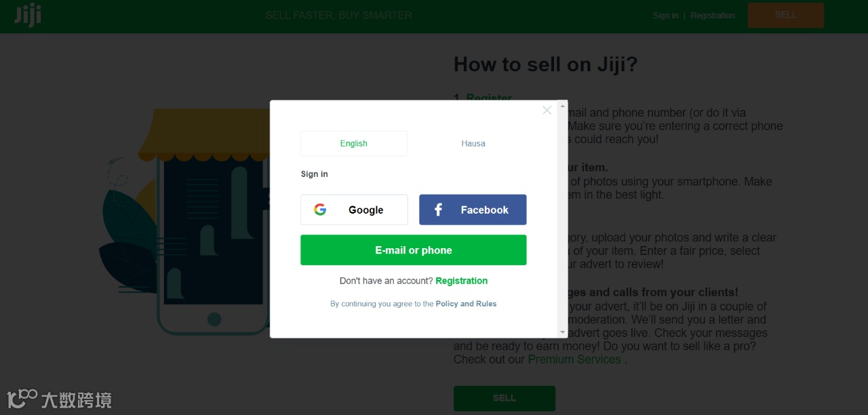Click the Register step link
The width and height of the screenshot is (868, 415).
pyautogui.click(x=489, y=97)
